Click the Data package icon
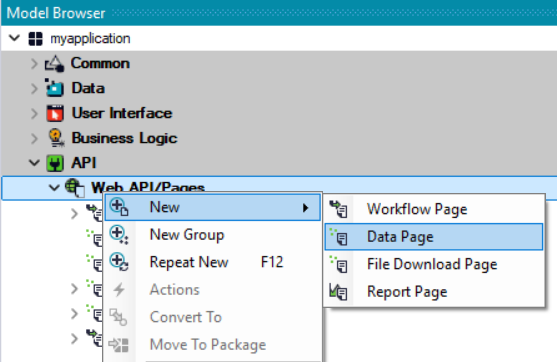557x362 pixels. coord(54,88)
